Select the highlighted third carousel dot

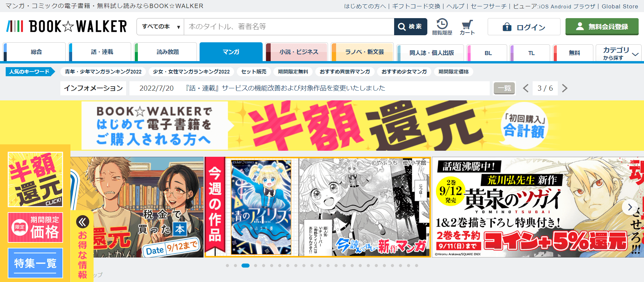[246, 266]
